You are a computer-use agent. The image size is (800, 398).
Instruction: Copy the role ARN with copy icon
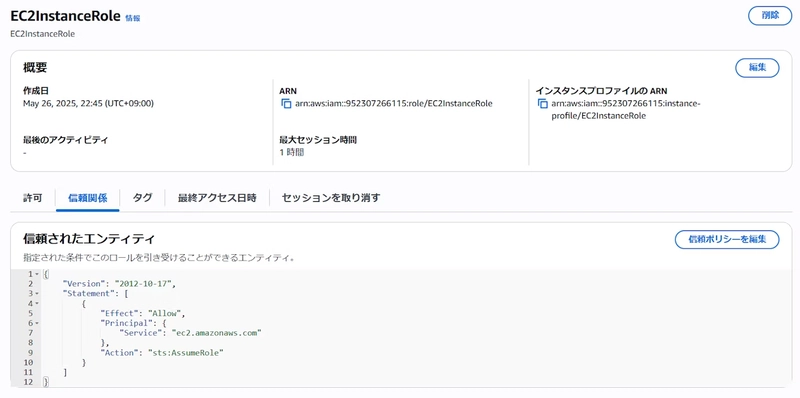tap(285, 104)
